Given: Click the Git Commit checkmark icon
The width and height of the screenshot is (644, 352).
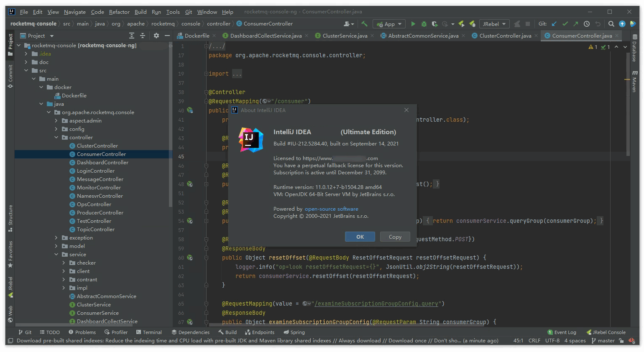Looking at the screenshot, I should tap(565, 24).
